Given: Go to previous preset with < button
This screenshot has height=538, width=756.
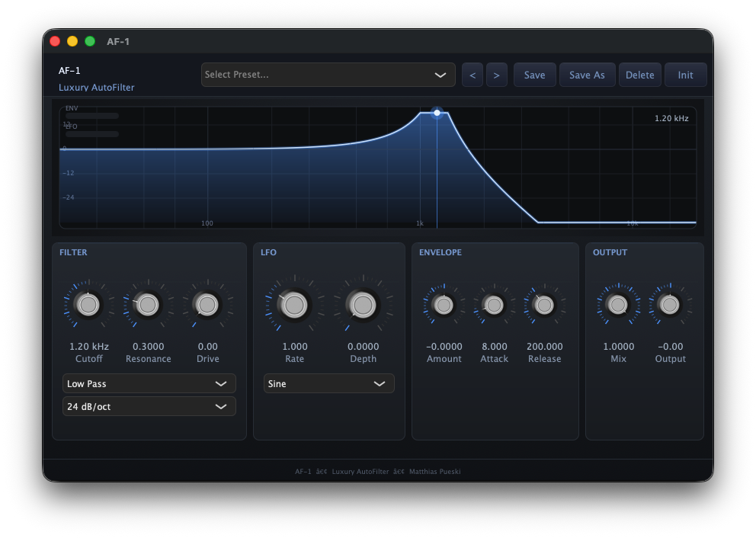Looking at the screenshot, I should point(472,75).
